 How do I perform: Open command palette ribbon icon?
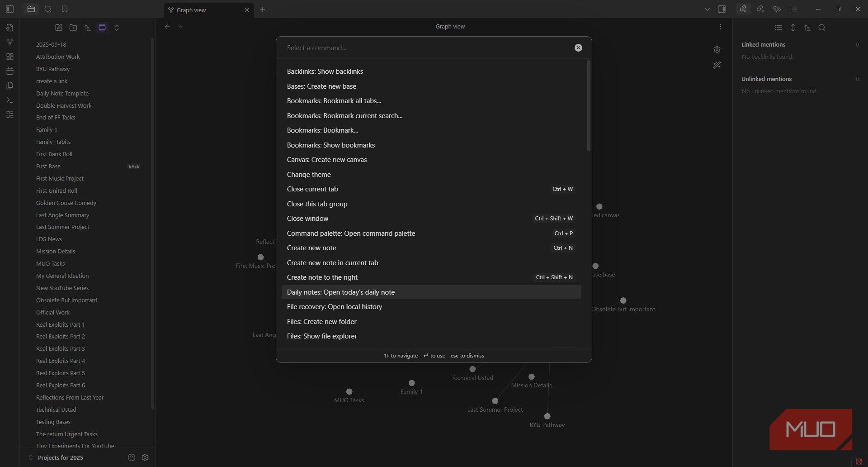pyautogui.click(x=10, y=100)
